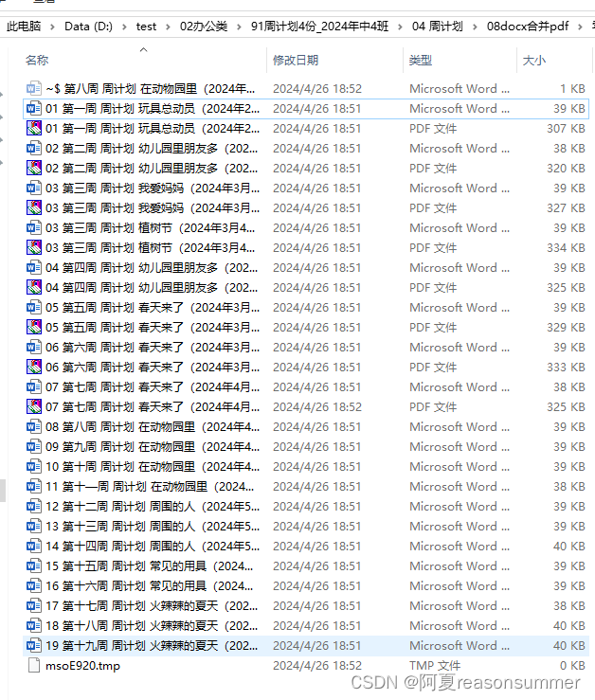Click PDF icon of 06 第六周 春天来了 file
This screenshot has height=700, width=595.
(34, 367)
